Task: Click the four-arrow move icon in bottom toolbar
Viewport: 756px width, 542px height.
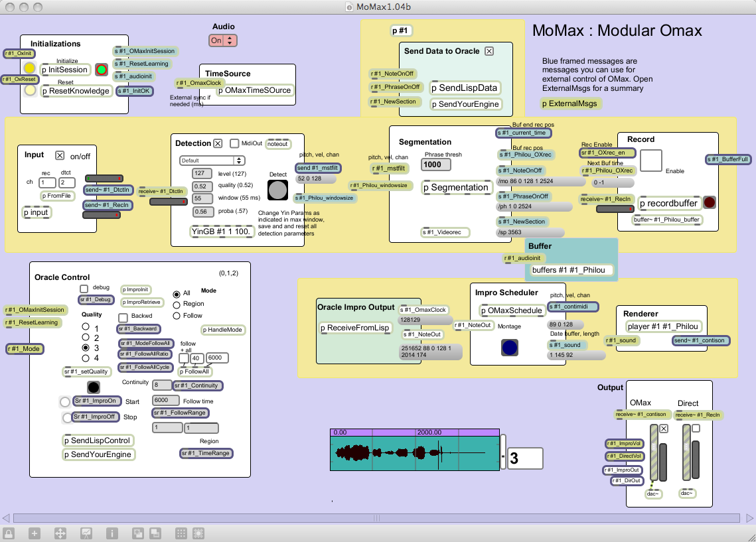Action: point(60,533)
